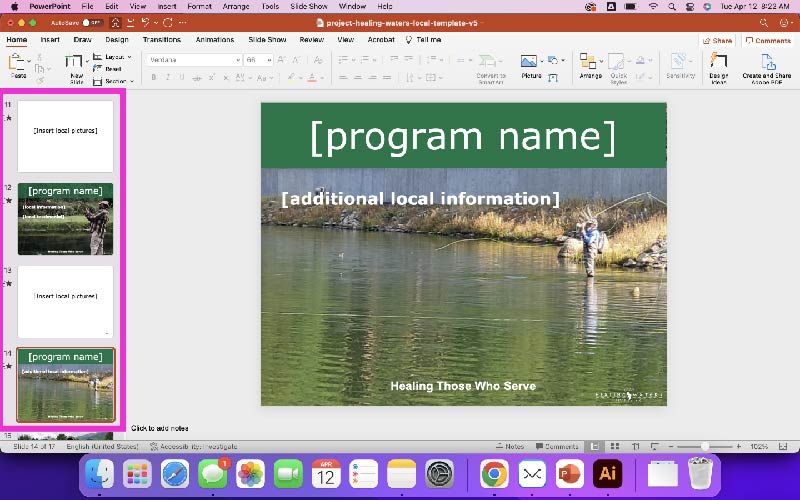Viewport: 800px width, 500px height.
Task: Click the search magnifier in title bar
Action: [764, 22]
